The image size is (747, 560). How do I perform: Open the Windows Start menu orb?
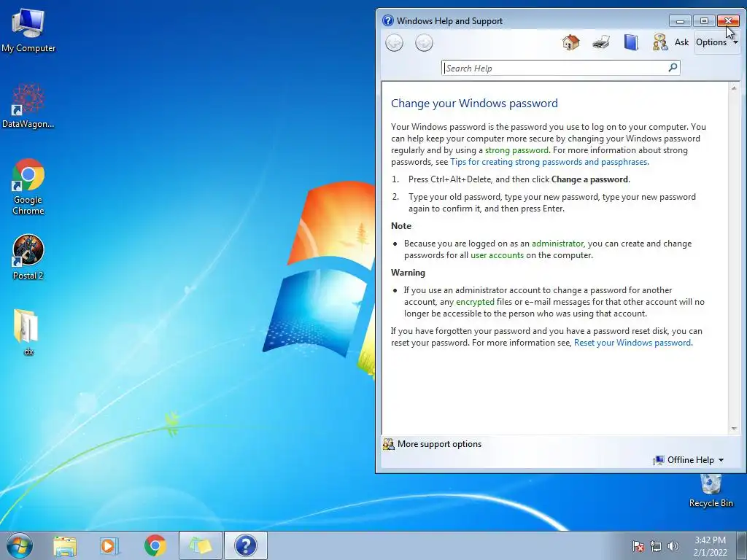pyautogui.click(x=20, y=545)
